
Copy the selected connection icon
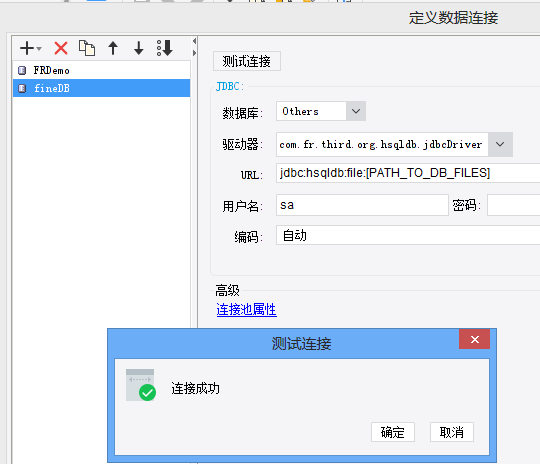[x=87, y=48]
